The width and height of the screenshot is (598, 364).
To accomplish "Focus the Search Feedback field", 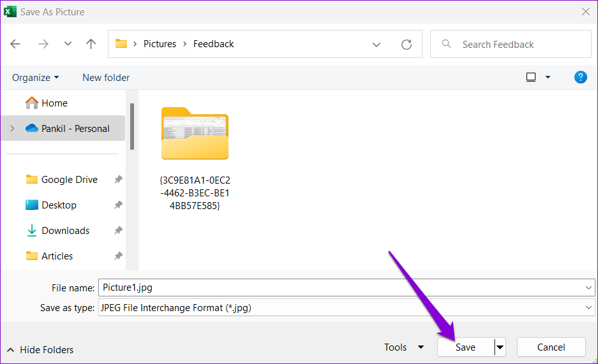I will point(511,44).
